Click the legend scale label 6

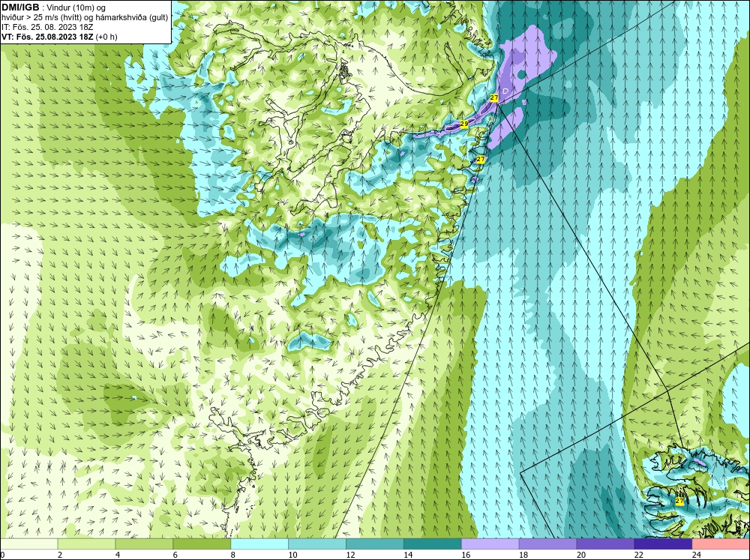(x=175, y=555)
